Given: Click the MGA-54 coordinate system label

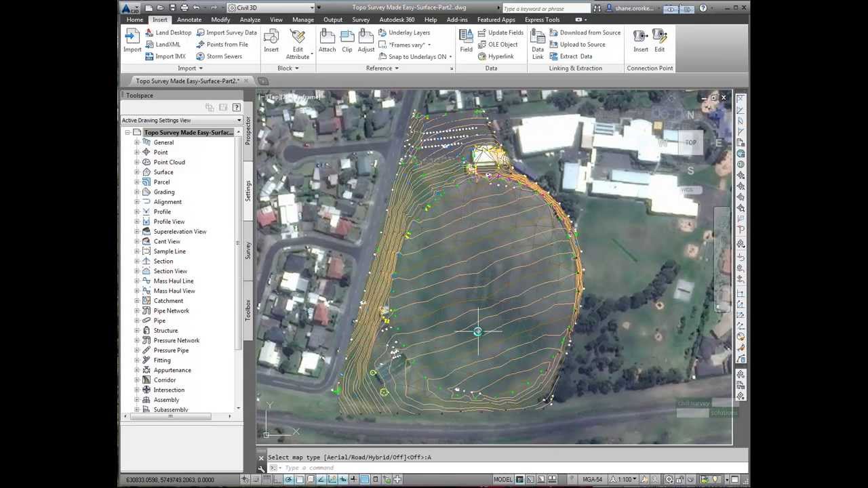Looking at the screenshot, I should (x=593, y=479).
